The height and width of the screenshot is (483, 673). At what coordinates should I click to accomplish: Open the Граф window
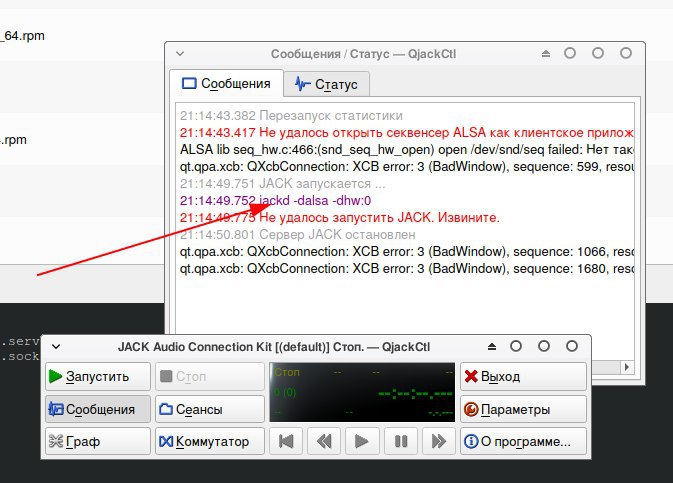click(98, 441)
